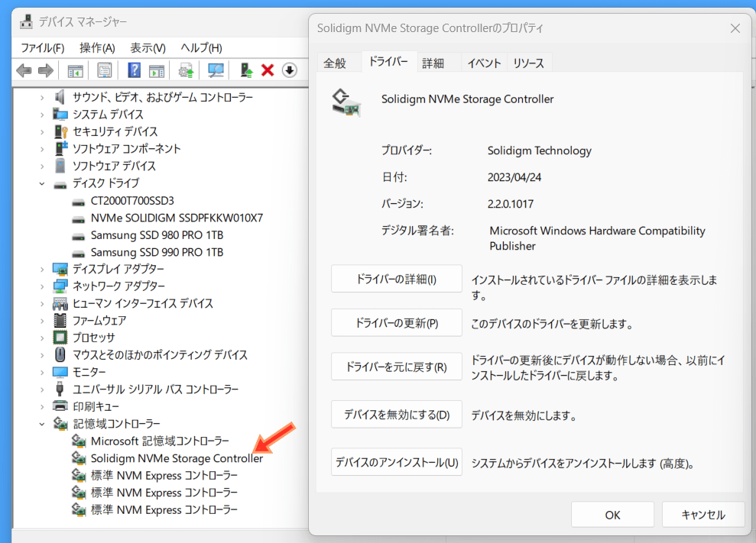Expand ユニバーサル シリアル バス コントローラー node
The image size is (756, 543).
coord(43,389)
